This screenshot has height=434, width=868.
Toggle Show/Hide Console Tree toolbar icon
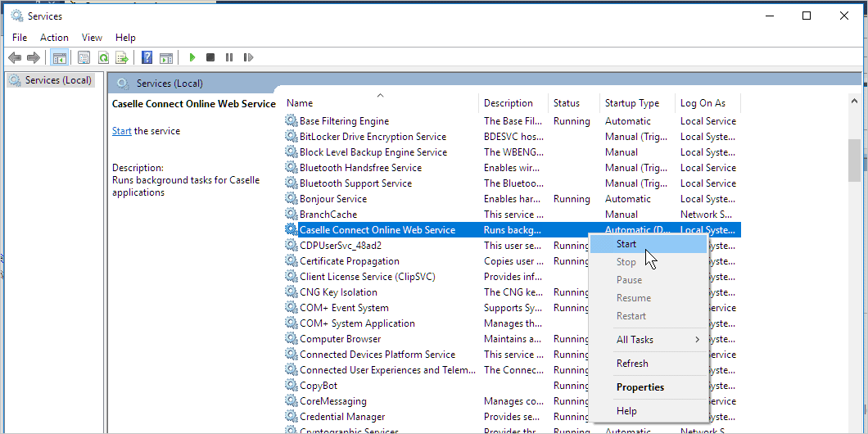click(59, 57)
